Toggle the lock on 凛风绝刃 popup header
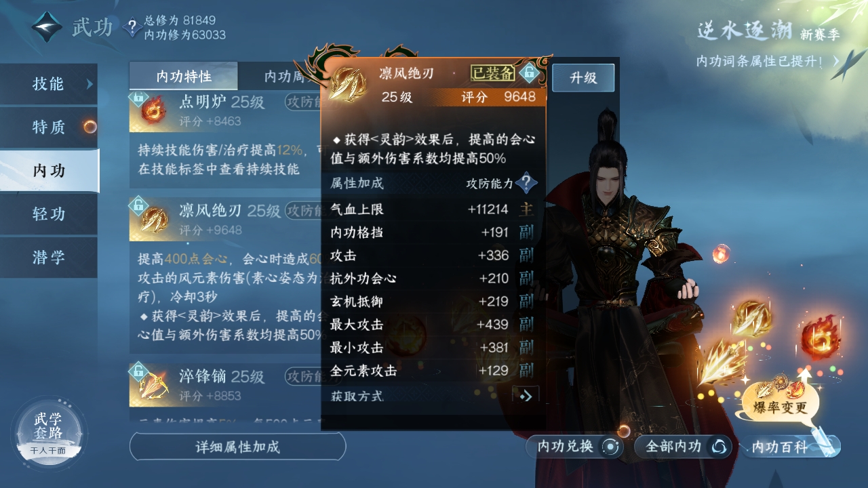This screenshot has height=488, width=868. coord(528,72)
